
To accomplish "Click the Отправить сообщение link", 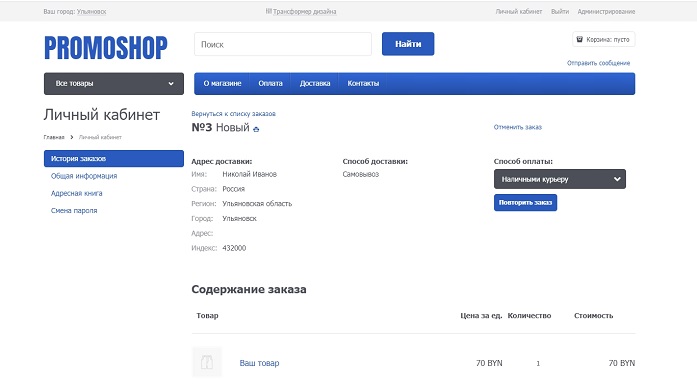I will pos(598,63).
